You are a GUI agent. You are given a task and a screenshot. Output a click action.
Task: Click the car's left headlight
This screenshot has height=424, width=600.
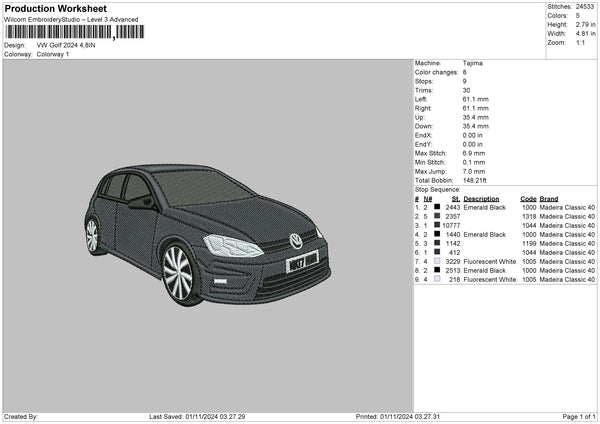coord(232,245)
